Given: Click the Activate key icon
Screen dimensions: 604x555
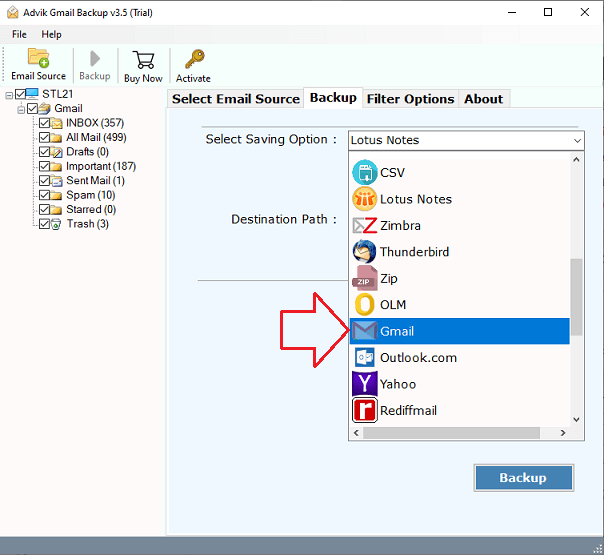Looking at the screenshot, I should click(x=195, y=59).
